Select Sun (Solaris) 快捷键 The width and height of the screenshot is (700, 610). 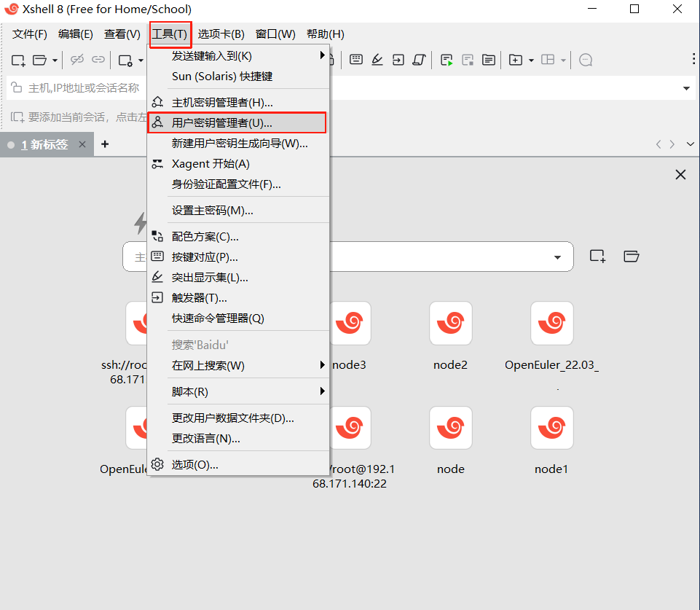coord(238,77)
